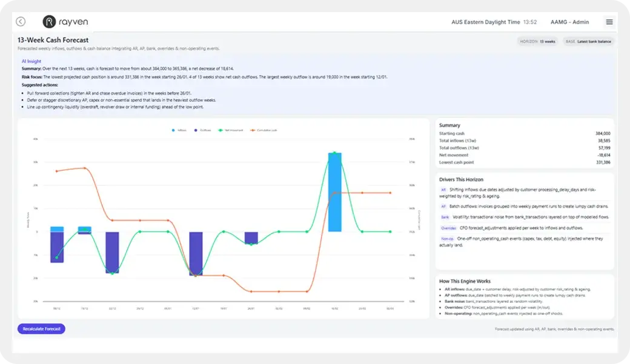This screenshot has width=630, height=364.
Task: Click the AI Insight heading
Action: [x=31, y=61]
